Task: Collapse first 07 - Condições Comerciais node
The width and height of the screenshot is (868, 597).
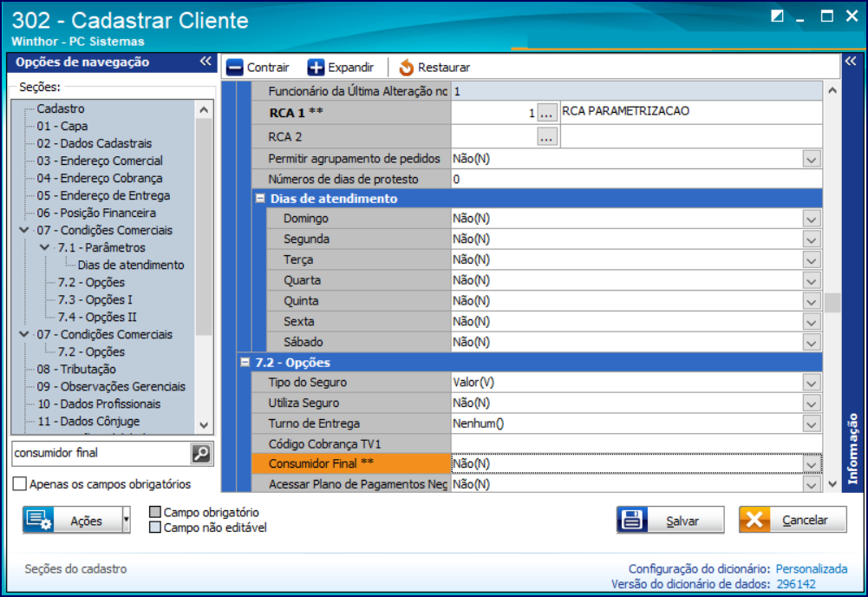Action: point(24,230)
